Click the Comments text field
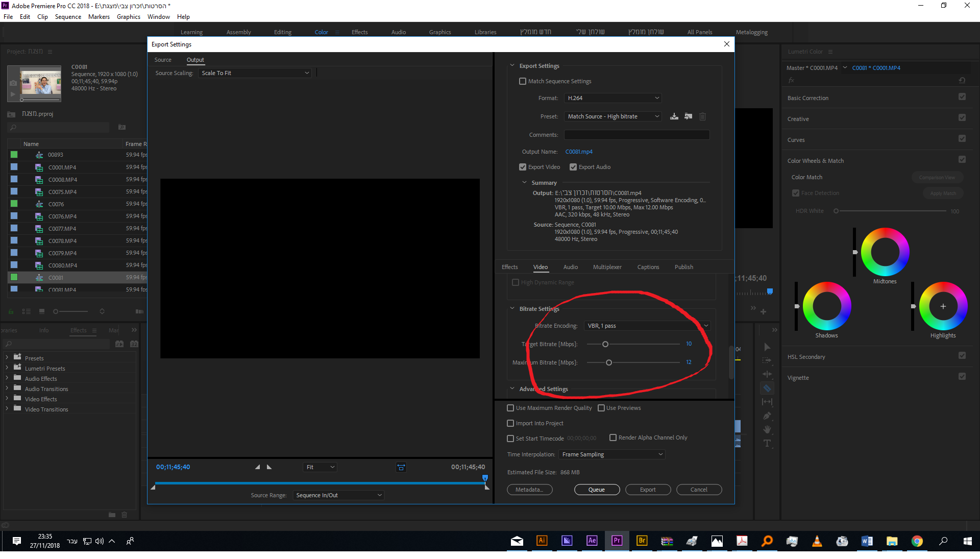 (x=636, y=135)
